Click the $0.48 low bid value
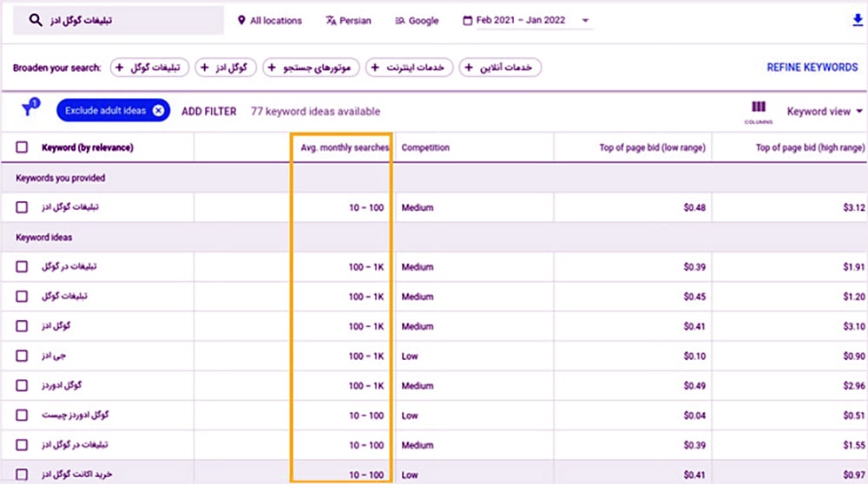868x484 pixels. [694, 207]
